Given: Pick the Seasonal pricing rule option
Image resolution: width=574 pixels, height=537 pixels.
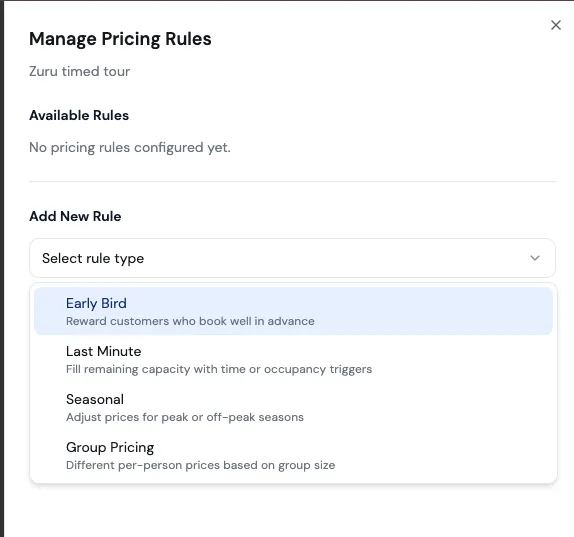Looking at the screenshot, I should point(293,407).
